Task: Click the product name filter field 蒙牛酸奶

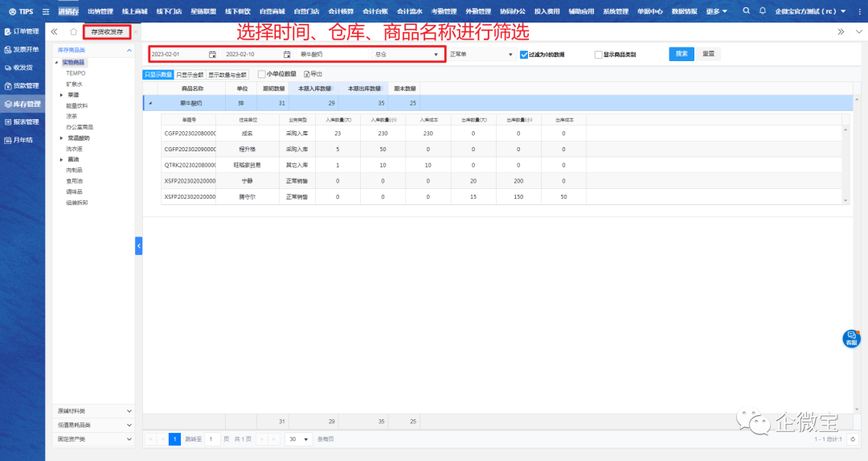Action: (333, 55)
